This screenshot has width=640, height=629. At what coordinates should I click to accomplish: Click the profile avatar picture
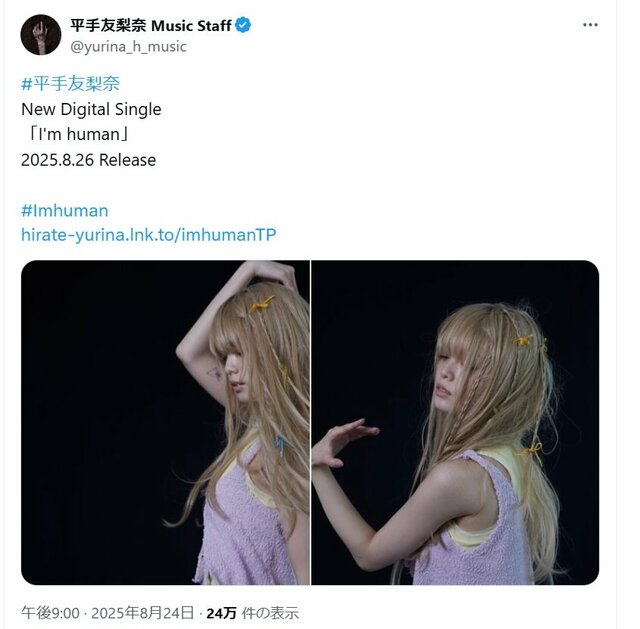[x=40, y=35]
